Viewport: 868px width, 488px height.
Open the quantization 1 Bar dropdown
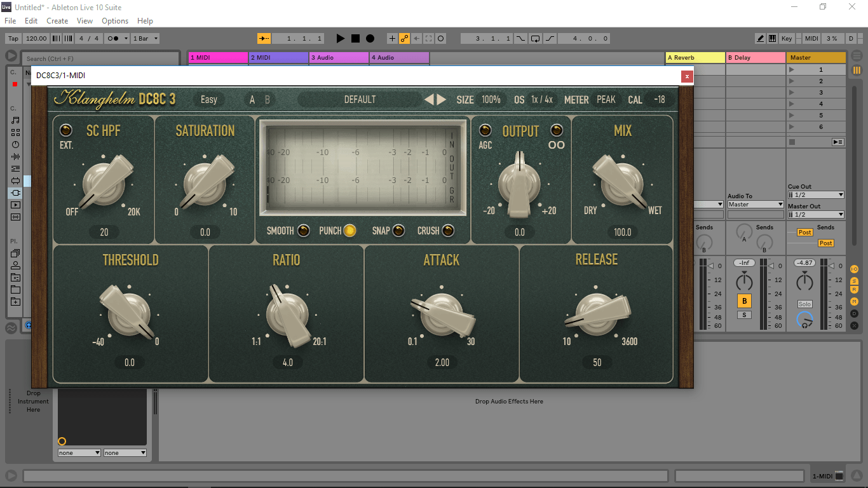click(145, 39)
